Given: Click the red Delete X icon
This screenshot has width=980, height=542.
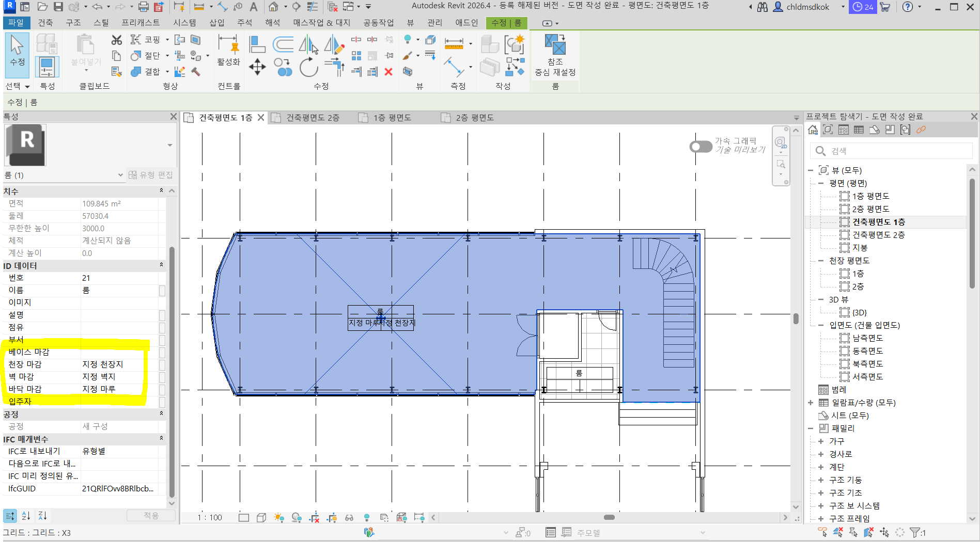Looking at the screenshot, I should click(x=388, y=72).
